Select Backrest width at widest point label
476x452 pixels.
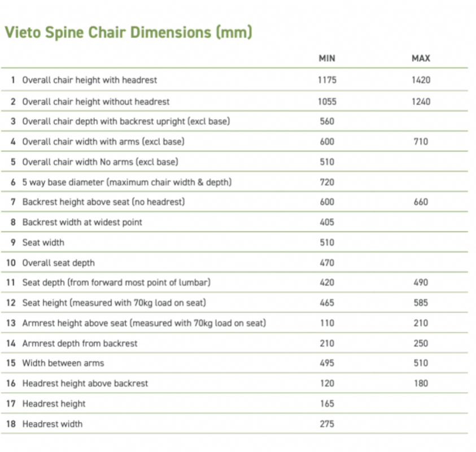[x=82, y=223]
